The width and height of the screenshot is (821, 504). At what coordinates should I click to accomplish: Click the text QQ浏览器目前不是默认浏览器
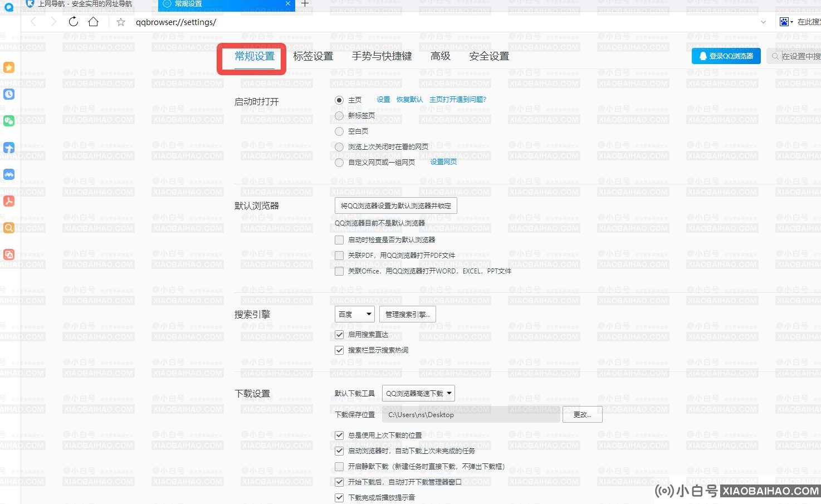tap(380, 223)
